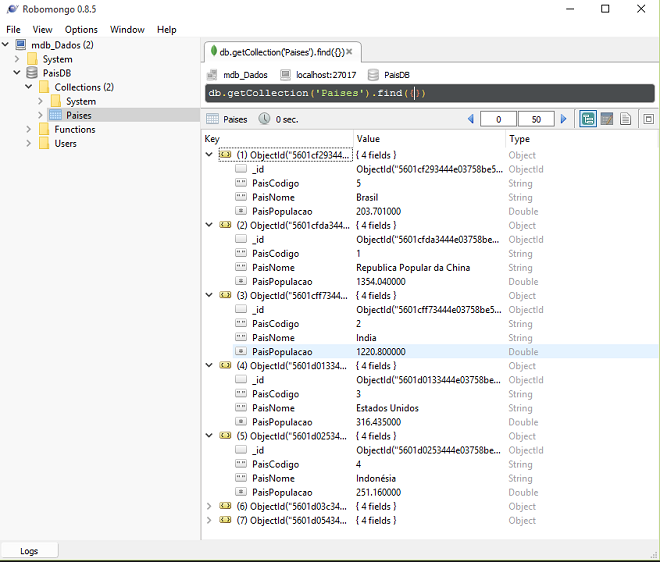Click the _id icon of record (2)
This screenshot has height=562, width=660.
click(241, 239)
